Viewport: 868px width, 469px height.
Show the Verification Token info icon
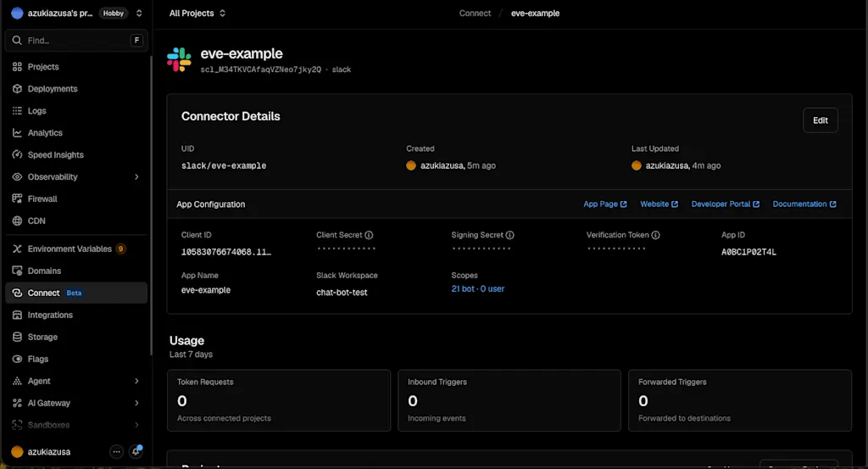(655, 235)
